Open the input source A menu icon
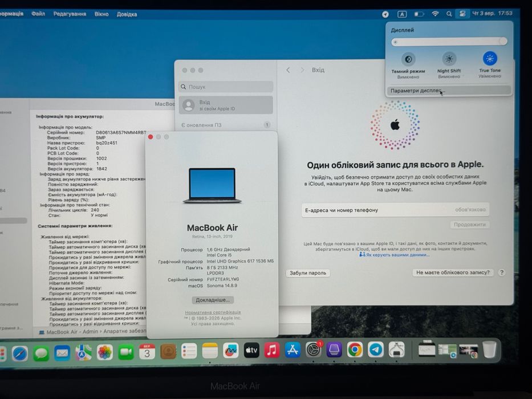Image resolution: width=532 pixels, height=399 pixels. click(402, 14)
